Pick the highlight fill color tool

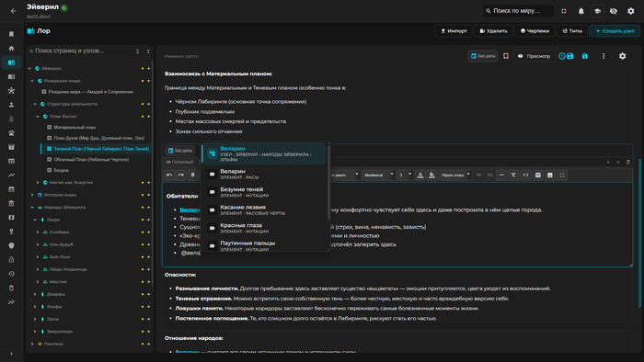(431, 175)
